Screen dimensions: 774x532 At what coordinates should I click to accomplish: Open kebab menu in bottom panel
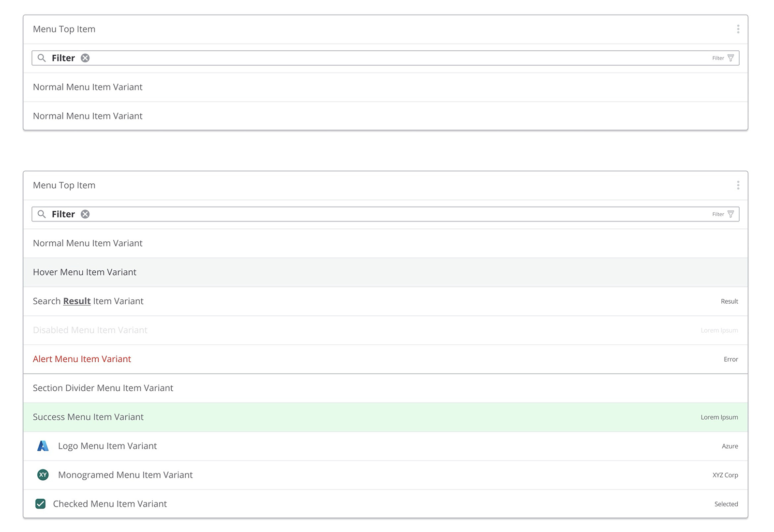point(738,185)
